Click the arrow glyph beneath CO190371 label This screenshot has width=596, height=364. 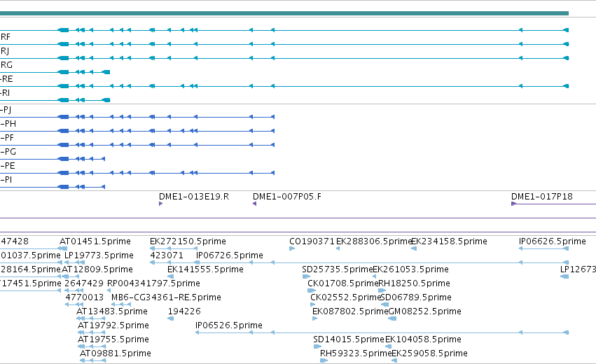(x=292, y=248)
